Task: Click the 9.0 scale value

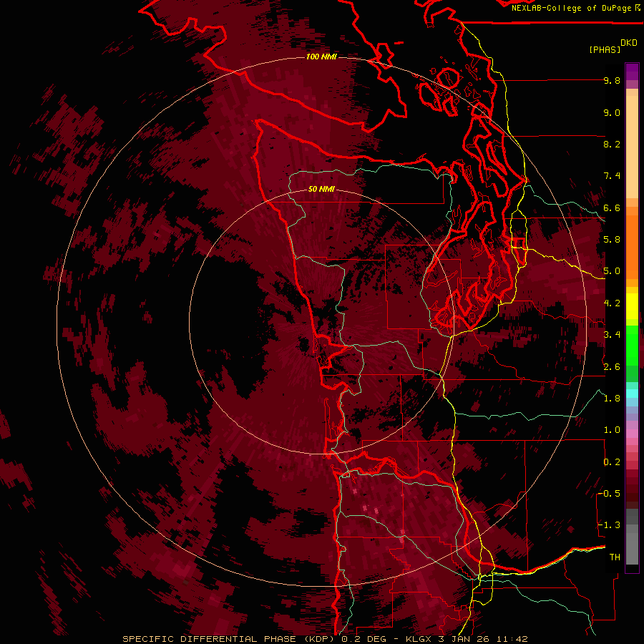Action: [x=612, y=113]
